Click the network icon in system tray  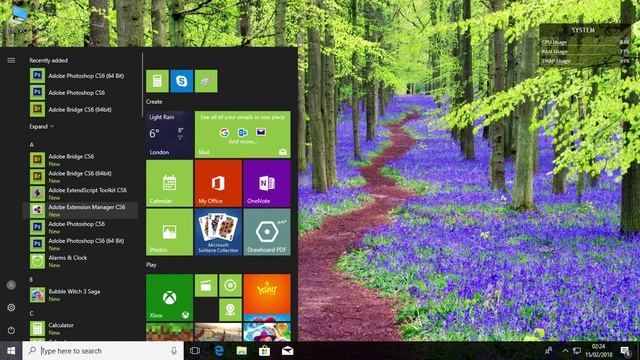tap(577, 351)
